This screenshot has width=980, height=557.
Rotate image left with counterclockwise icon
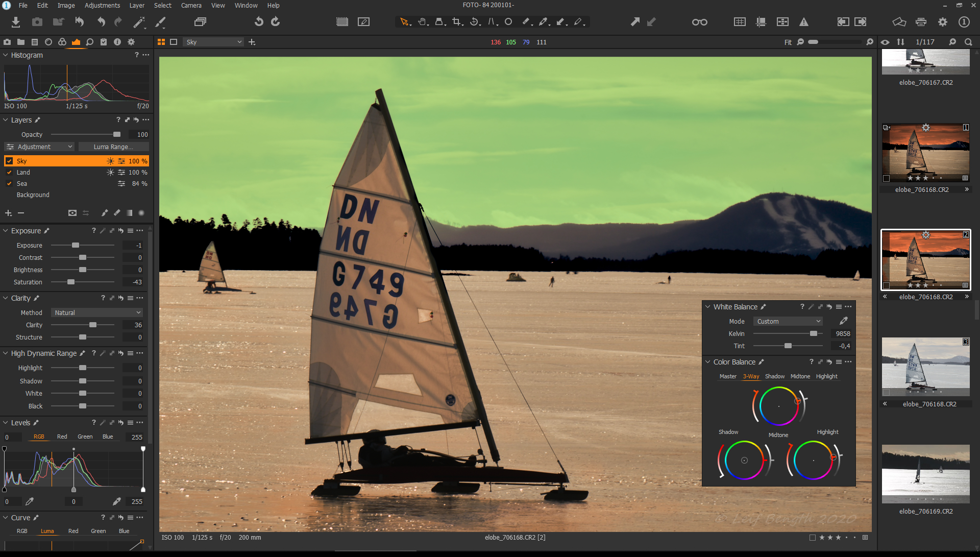coord(259,22)
